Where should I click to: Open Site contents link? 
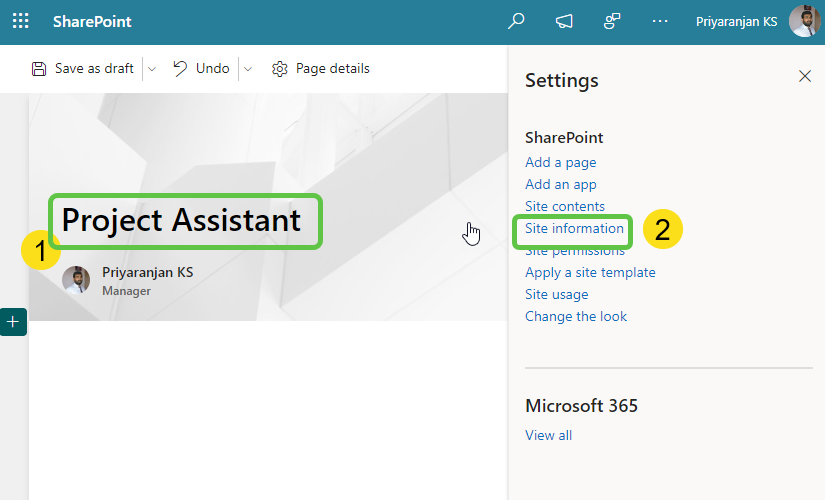click(564, 206)
